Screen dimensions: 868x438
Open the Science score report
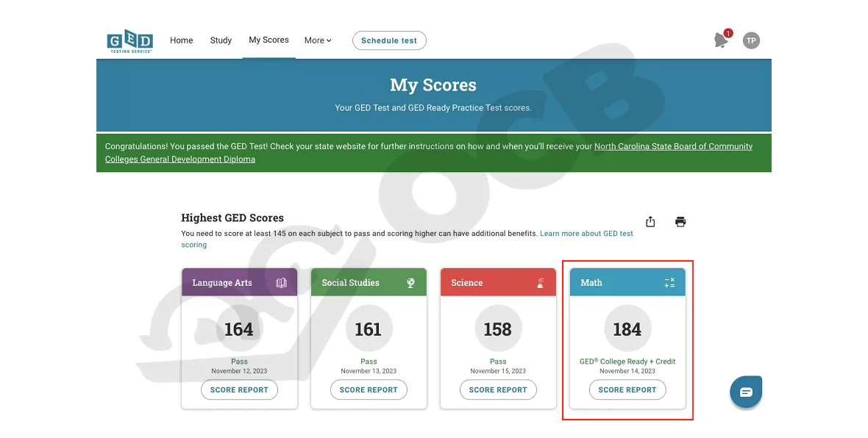coord(498,389)
